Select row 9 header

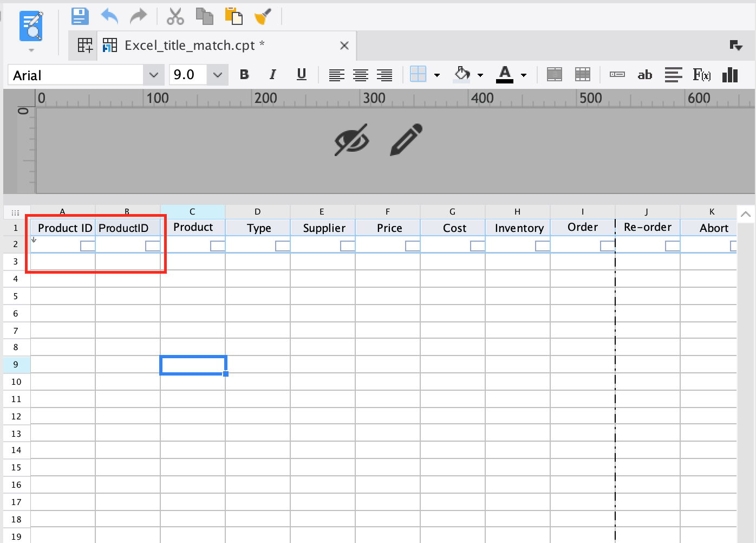click(x=16, y=365)
